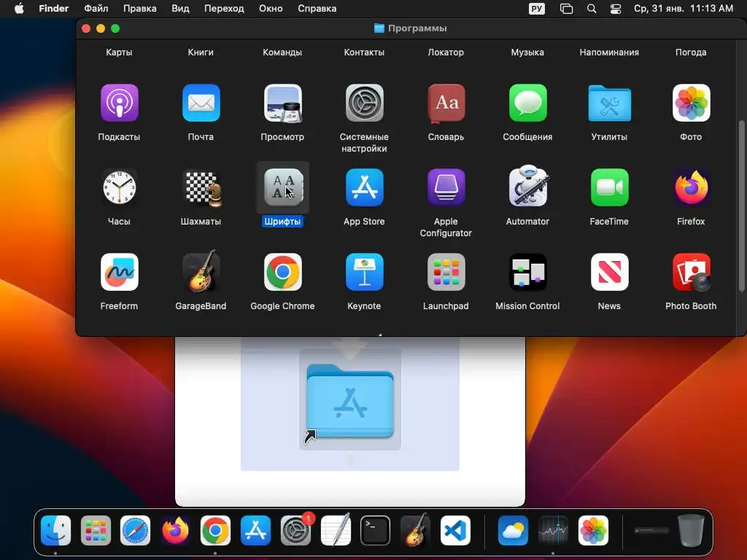Click the Finder window vertical scrollbar
This screenshot has width=747, height=560.
click(741, 206)
